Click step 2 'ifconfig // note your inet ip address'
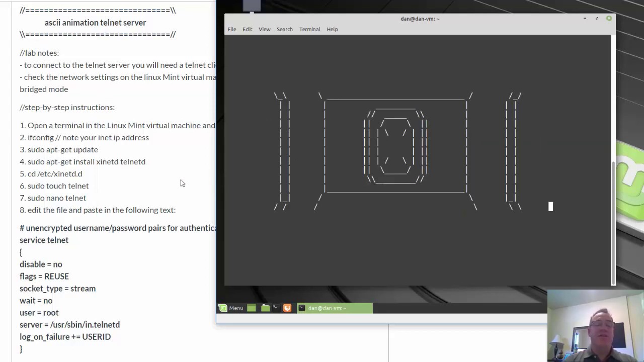This screenshot has height=362, width=644. [x=84, y=137]
